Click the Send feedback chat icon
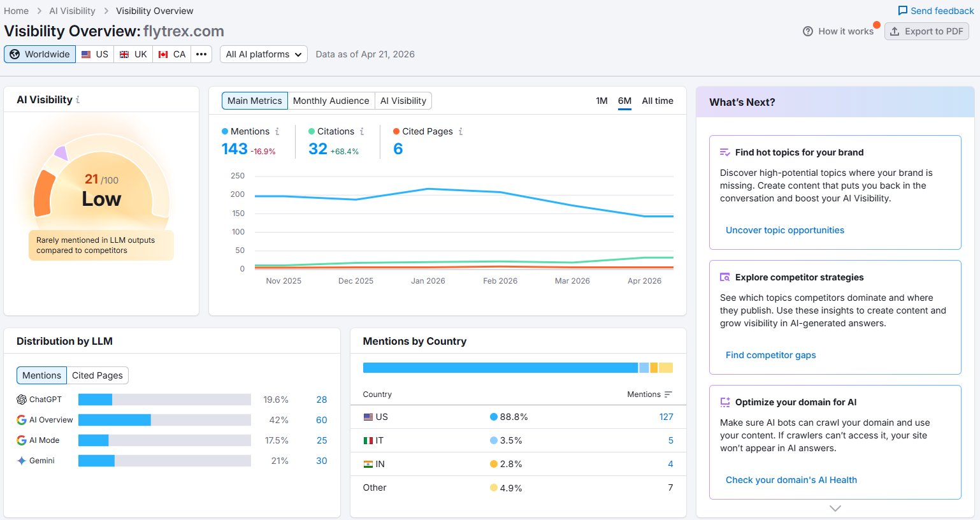980x520 pixels. point(902,11)
